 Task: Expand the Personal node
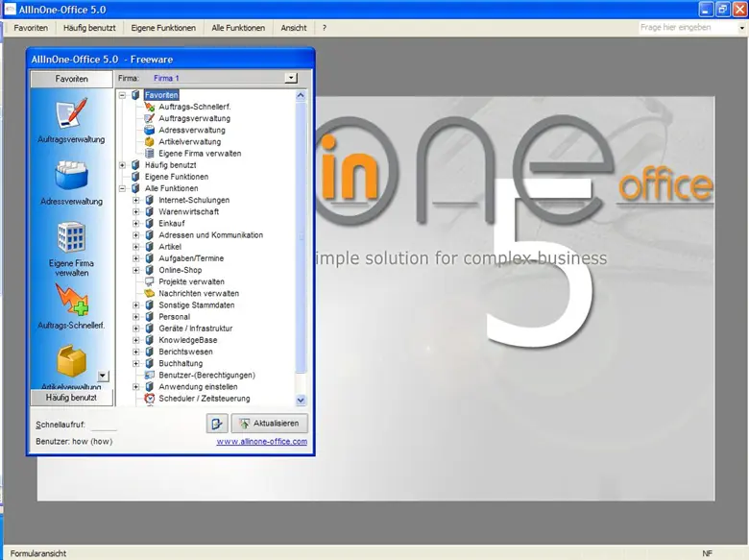pos(136,317)
